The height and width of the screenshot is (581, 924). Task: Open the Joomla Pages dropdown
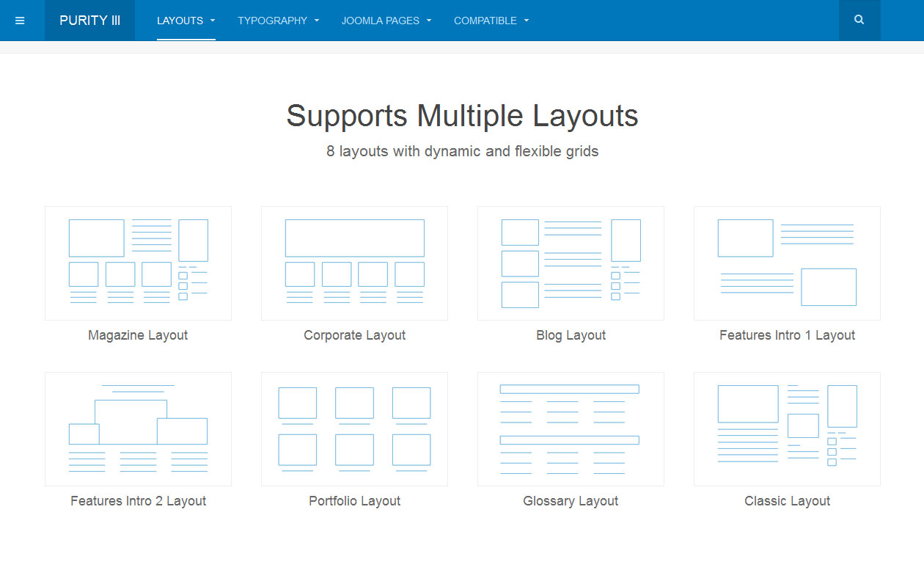[x=386, y=21]
